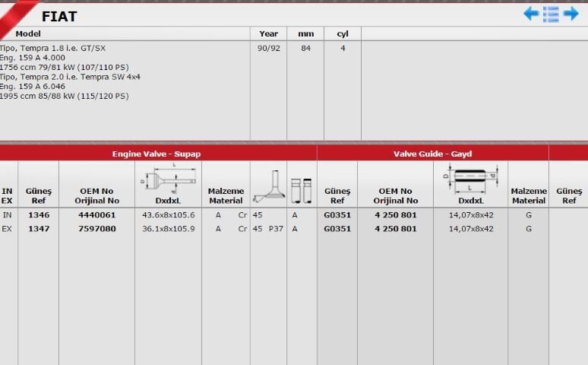Click bore value 84
588x365 pixels.
pos(305,48)
